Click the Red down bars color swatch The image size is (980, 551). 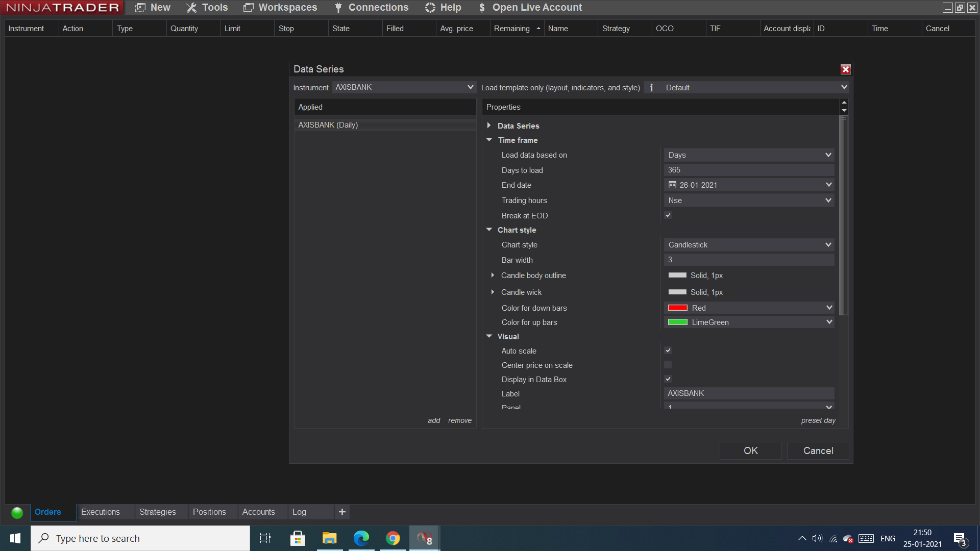[678, 308]
